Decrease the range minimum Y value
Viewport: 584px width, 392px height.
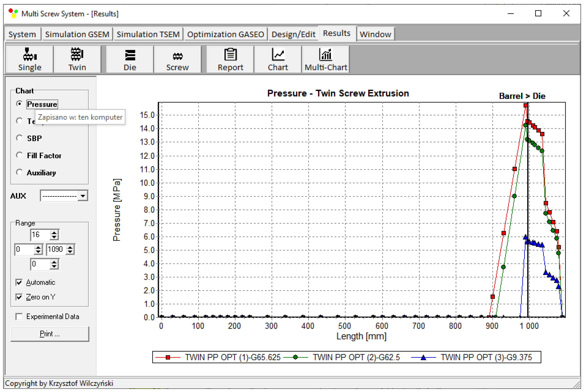[54, 266]
